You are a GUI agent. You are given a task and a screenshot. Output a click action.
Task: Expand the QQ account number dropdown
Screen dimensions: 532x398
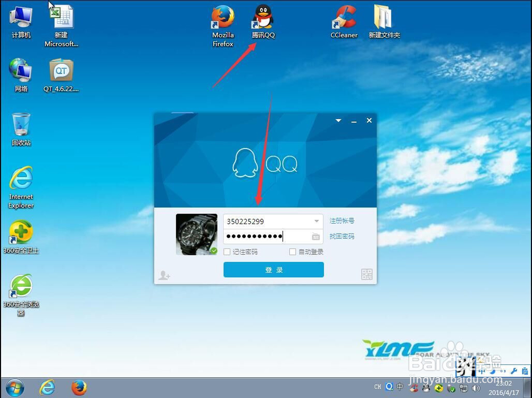(x=317, y=221)
